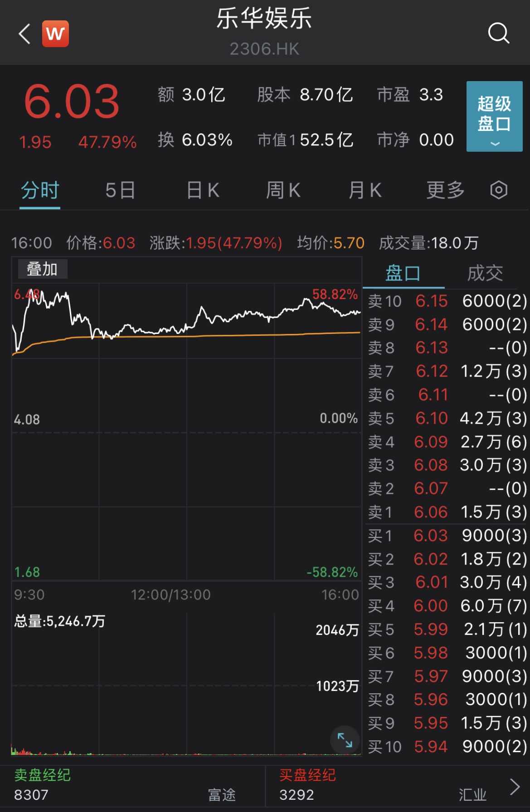
Task: Open the search magnifier icon
Action: (x=499, y=33)
